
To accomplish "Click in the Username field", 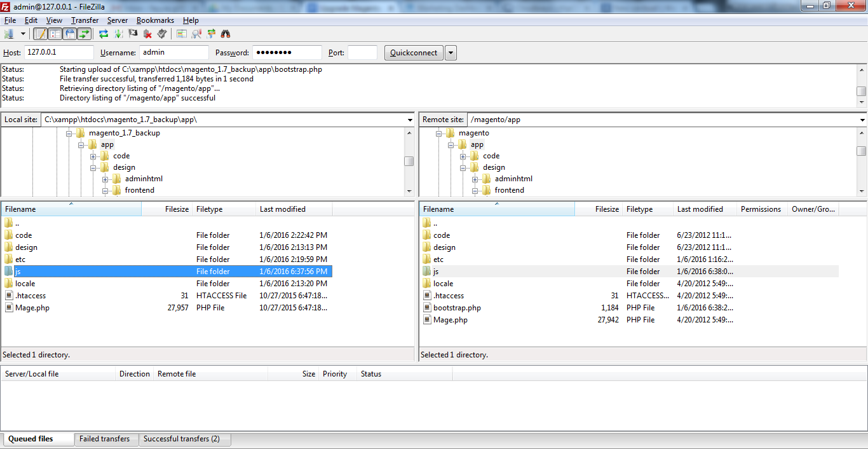I will (x=174, y=53).
